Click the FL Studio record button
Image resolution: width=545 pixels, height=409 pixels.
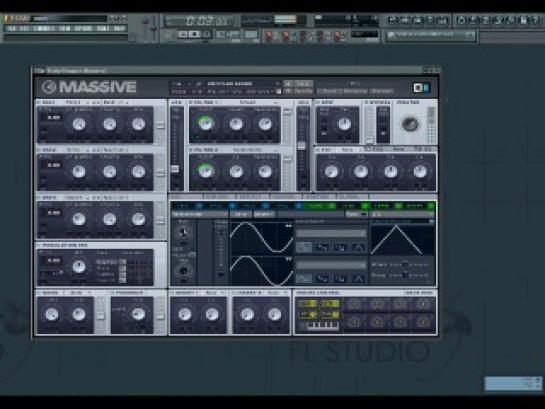click(207, 34)
